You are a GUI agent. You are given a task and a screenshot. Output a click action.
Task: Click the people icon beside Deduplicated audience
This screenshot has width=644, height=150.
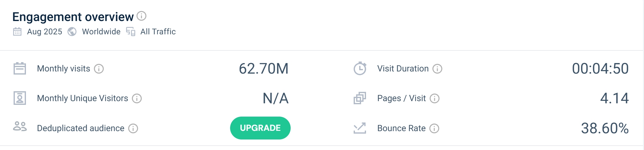(x=20, y=126)
